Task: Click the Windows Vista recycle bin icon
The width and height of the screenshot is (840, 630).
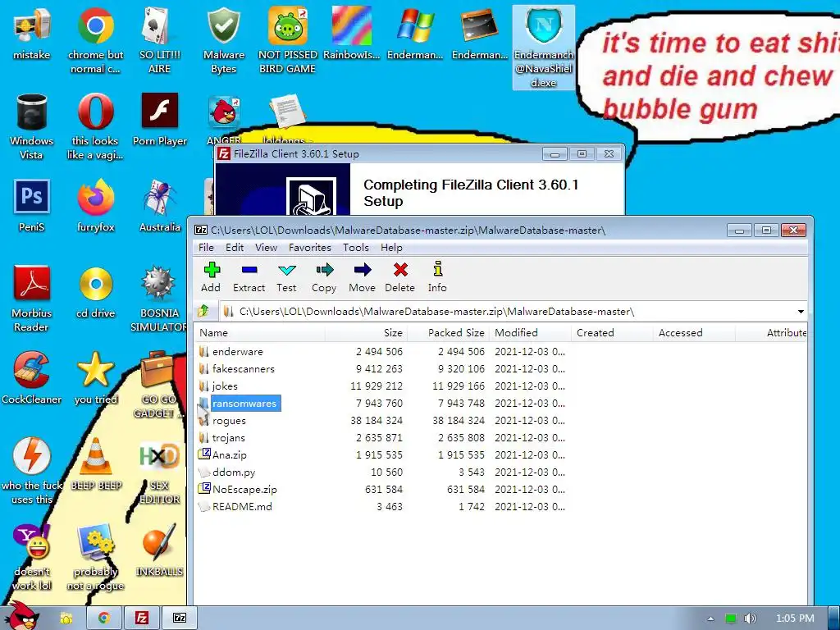Action: click(32, 126)
